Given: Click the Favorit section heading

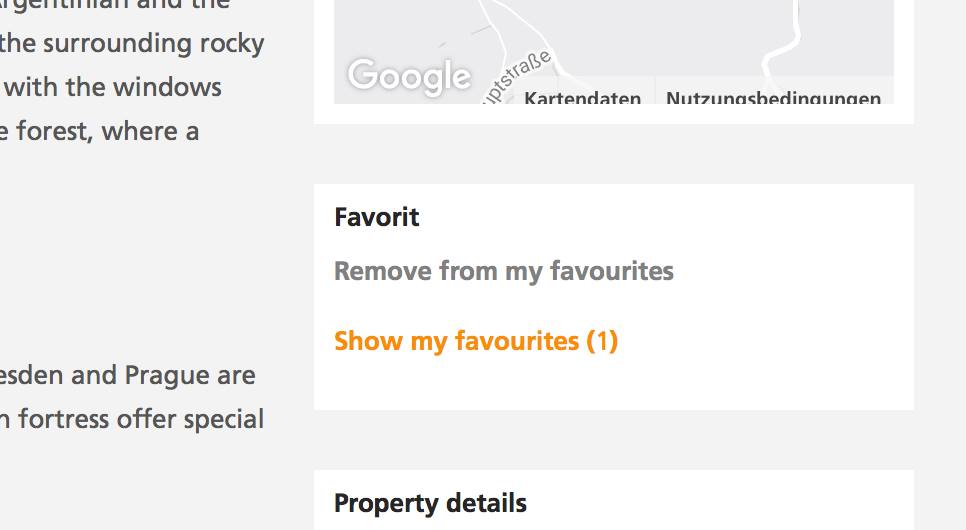Looking at the screenshot, I should [x=376, y=218].
